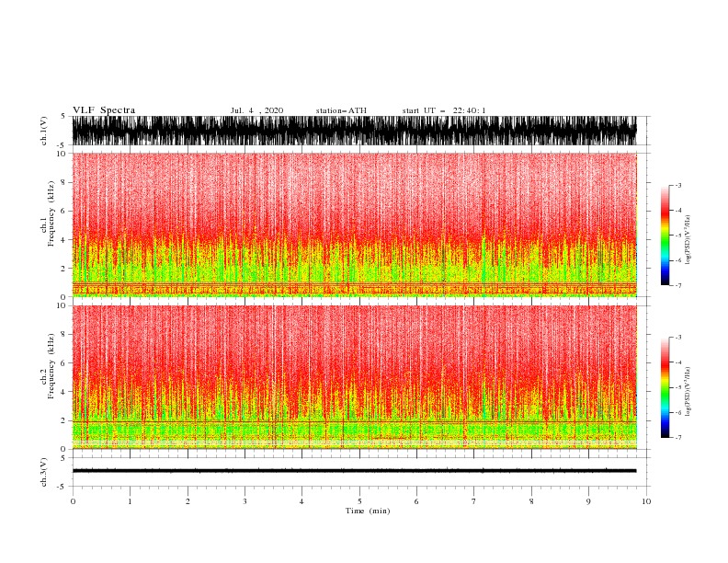Click the '-7' label on ch.2 color bar
This screenshot has height=563, width=728.
click(678, 437)
